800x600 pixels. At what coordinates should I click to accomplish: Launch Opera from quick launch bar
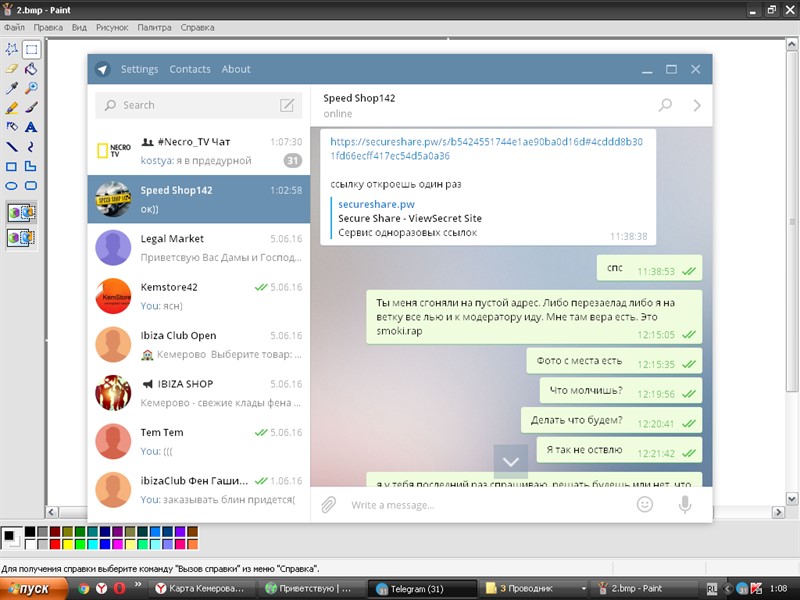[119, 589]
